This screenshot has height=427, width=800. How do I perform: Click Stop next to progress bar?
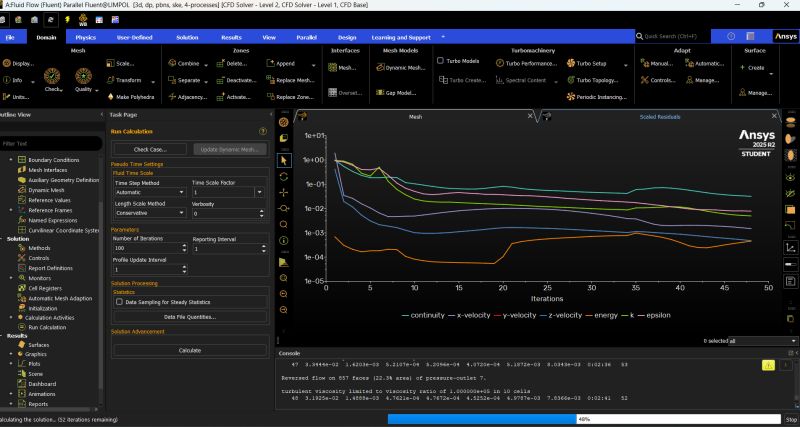point(790,419)
